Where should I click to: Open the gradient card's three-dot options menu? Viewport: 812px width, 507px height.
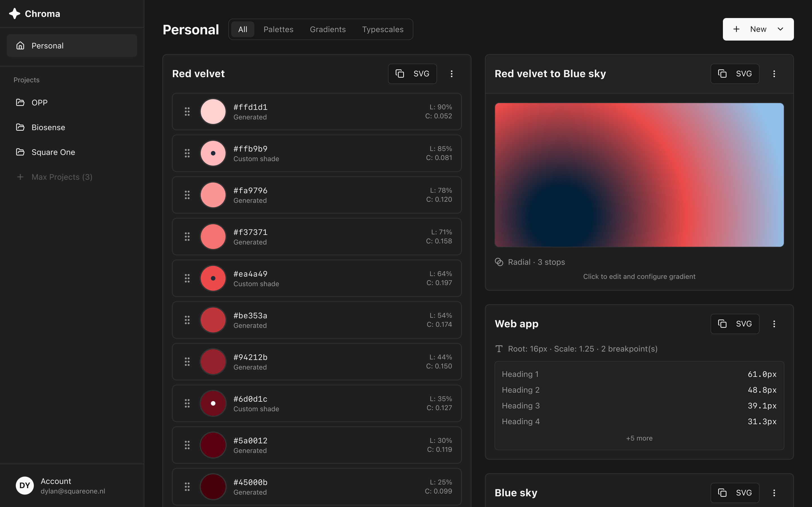(774, 74)
